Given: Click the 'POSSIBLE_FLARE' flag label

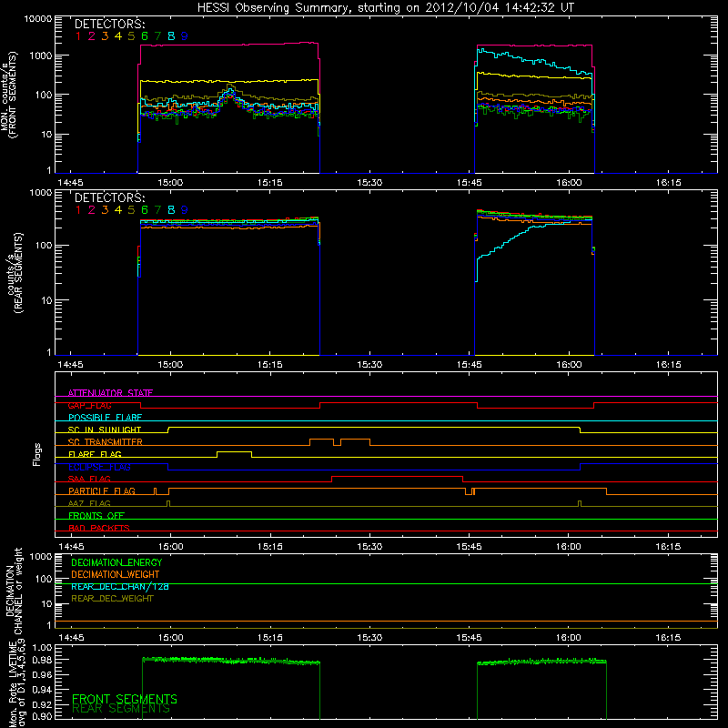Looking at the screenshot, I should 105,418.
